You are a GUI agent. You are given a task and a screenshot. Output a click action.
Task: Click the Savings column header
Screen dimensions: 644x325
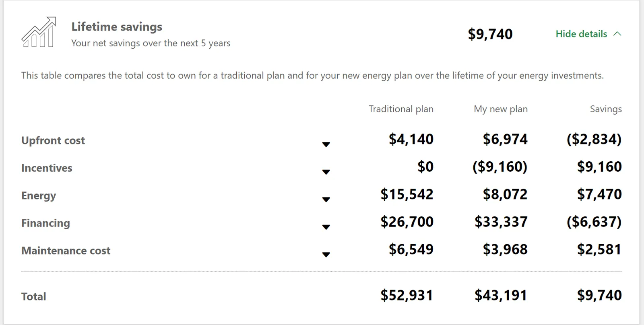[605, 109]
